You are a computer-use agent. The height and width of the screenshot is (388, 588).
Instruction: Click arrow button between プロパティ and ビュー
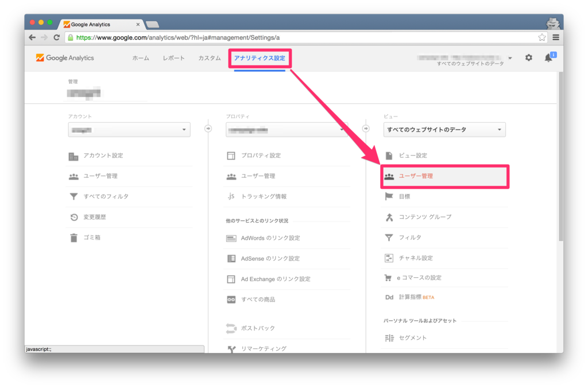(366, 129)
